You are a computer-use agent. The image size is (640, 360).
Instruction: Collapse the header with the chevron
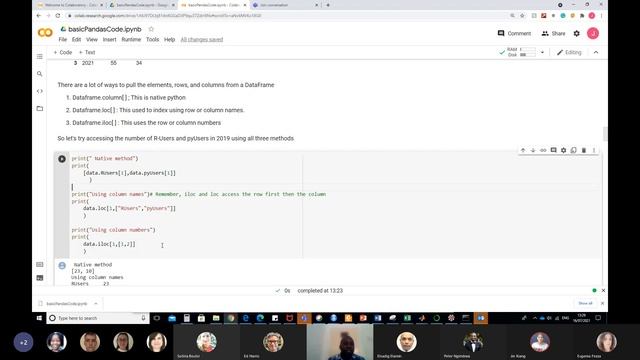(596, 52)
